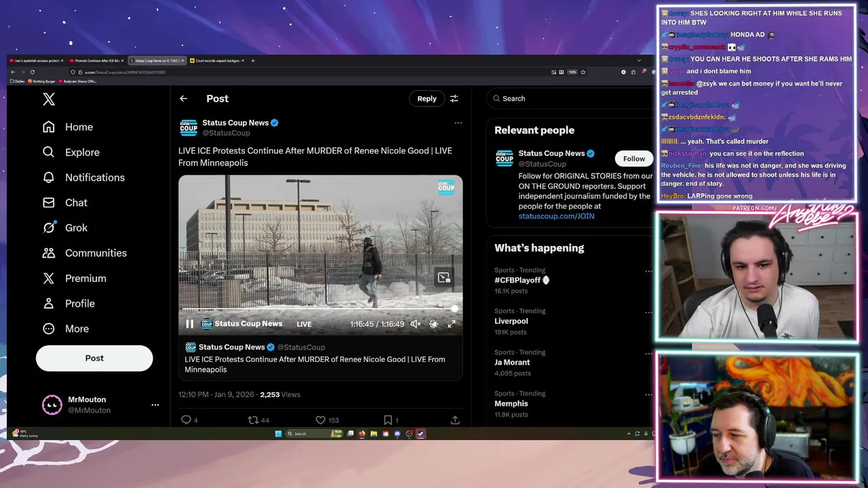The width and height of the screenshot is (868, 488).
Task: Open Chat in the sidebar
Action: [x=64, y=203]
